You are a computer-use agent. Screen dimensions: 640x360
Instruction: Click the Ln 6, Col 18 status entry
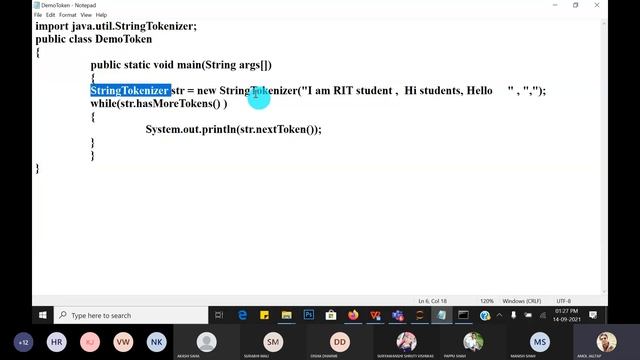click(x=433, y=301)
